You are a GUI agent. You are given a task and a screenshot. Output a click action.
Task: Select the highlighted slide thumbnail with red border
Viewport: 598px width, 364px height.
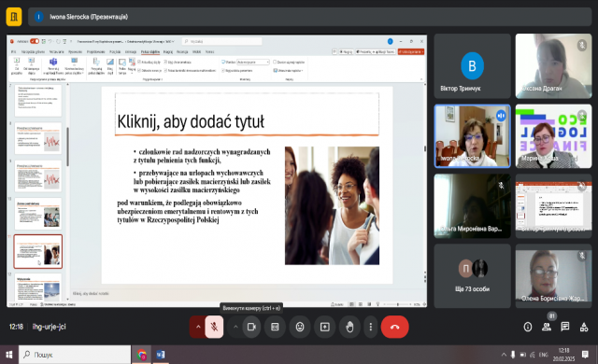[x=38, y=251]
